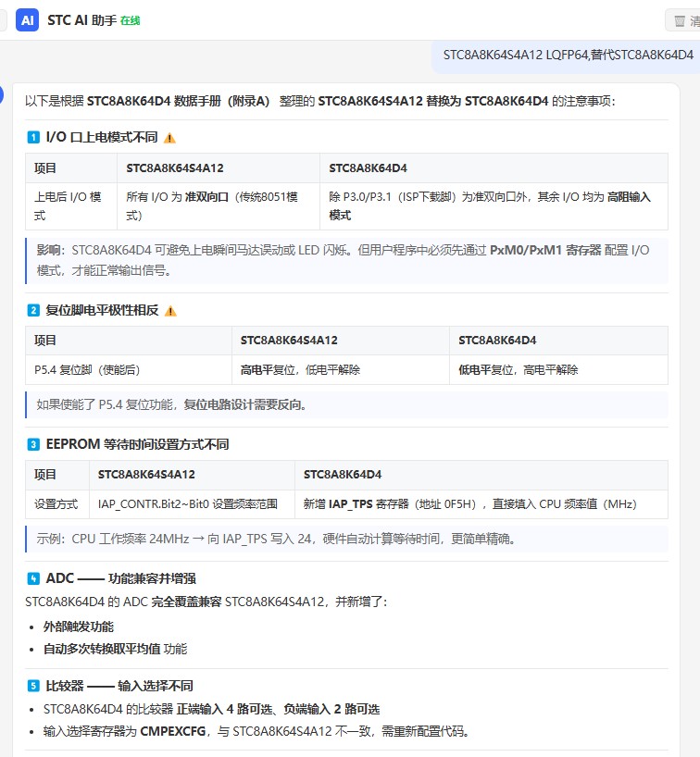Click table cell 上电后 I/O 模式
This screenshot has height=757, width=700.
[71, 206]
